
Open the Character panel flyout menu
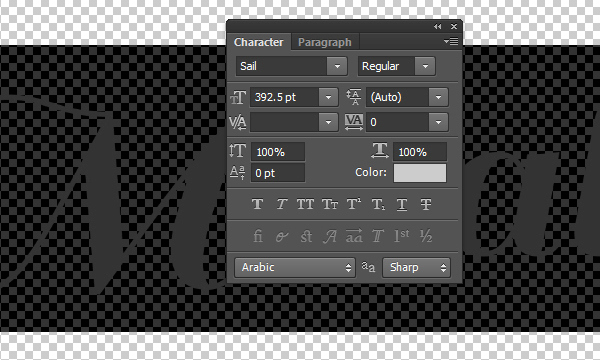[x=452, y=41]
